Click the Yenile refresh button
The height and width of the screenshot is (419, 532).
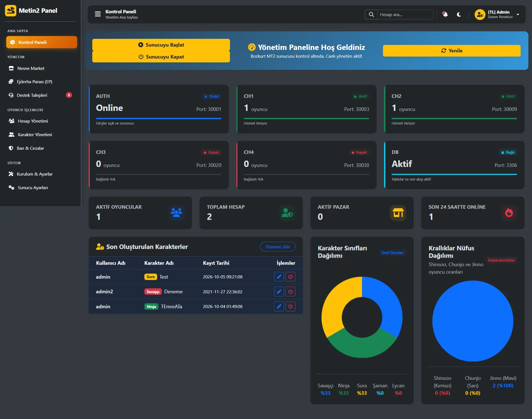point(452,50)
